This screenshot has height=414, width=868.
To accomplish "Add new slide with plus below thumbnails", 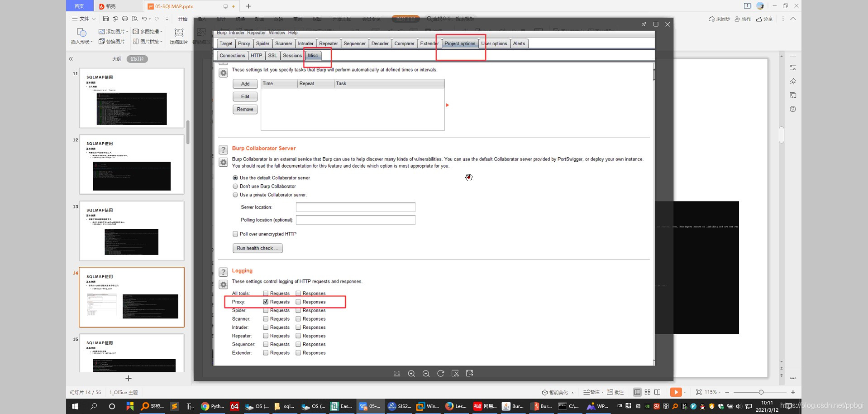I will point(129,378).
